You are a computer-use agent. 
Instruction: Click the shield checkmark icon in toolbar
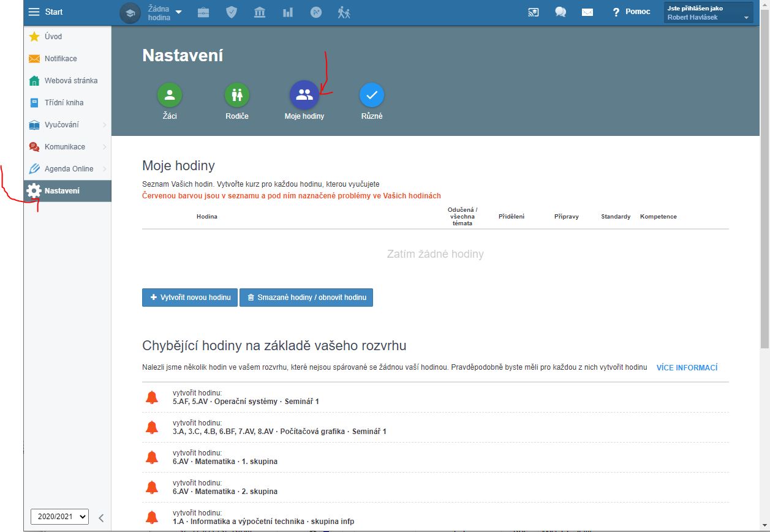click(231, 12)
